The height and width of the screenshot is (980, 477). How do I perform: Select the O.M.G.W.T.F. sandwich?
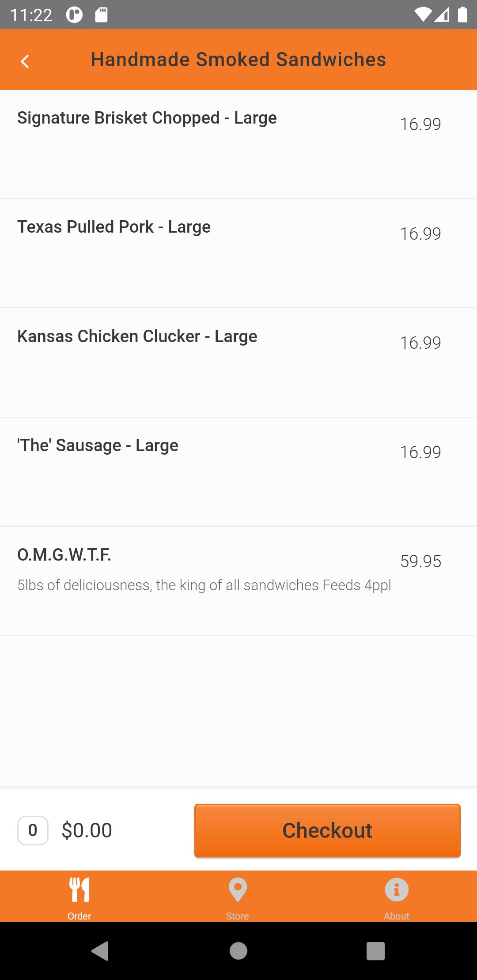point(64,555)
